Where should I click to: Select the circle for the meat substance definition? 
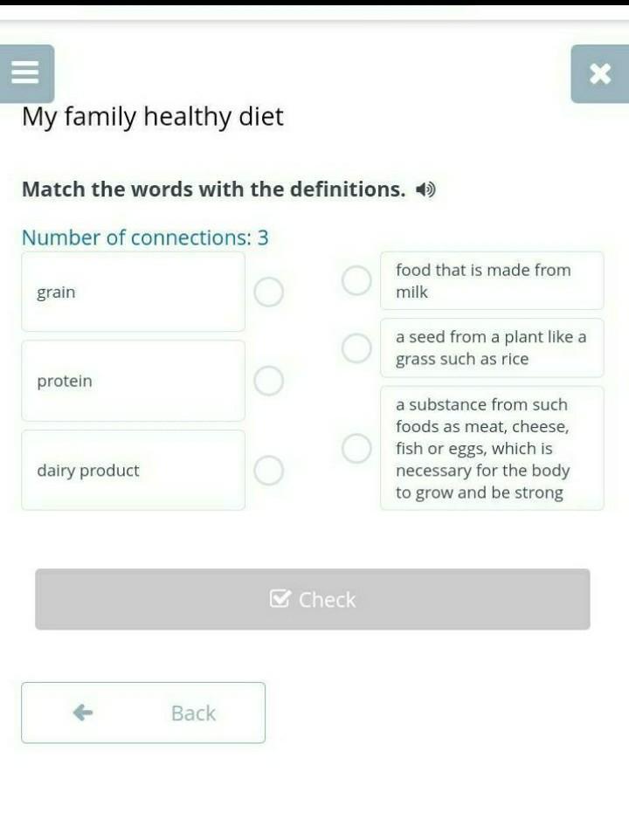click(x=356, y=449)
